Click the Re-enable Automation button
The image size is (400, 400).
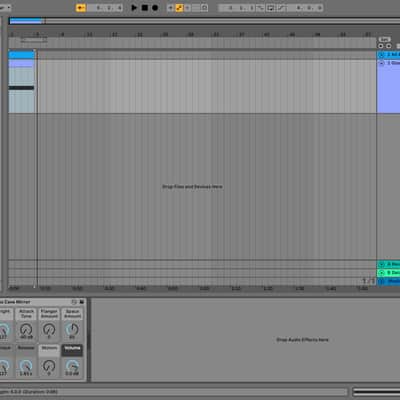187,8
